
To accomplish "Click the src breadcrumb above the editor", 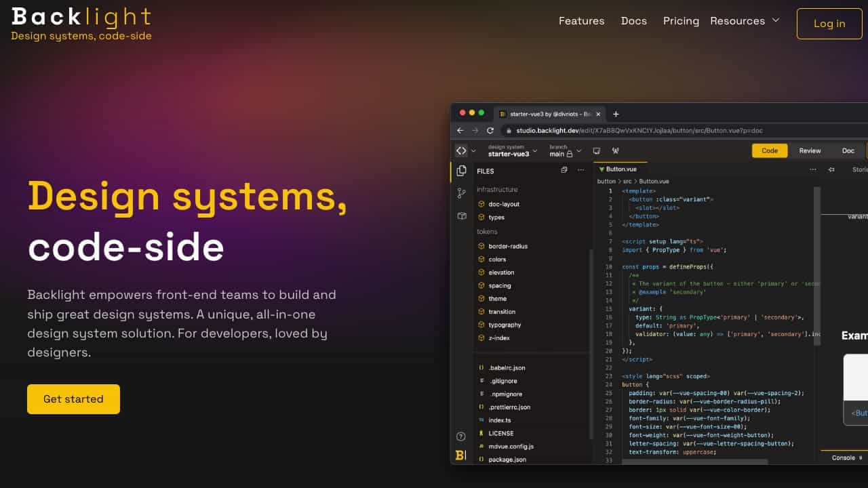I will (627, 182).
